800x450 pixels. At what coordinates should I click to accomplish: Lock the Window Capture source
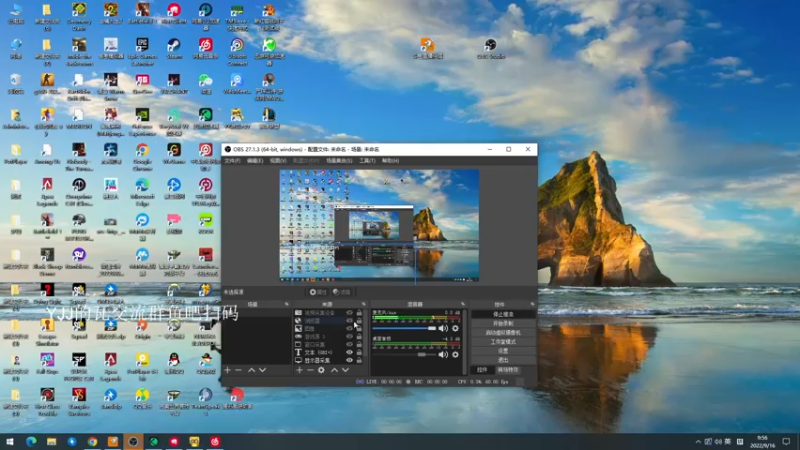(359, 344)
